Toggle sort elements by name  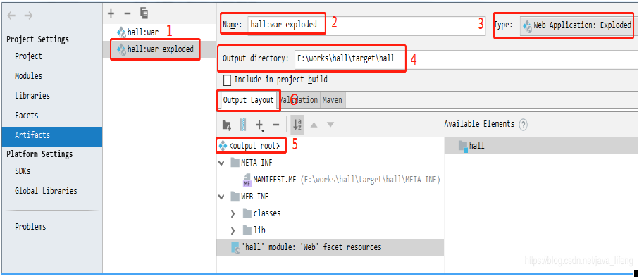pos(297,125)
